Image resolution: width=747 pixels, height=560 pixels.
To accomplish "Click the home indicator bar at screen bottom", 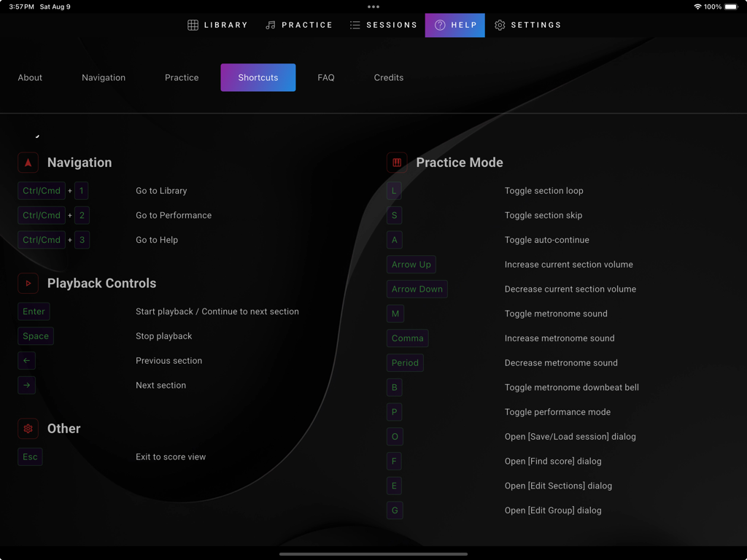I will pyautogui.click(x=373, y=553).
